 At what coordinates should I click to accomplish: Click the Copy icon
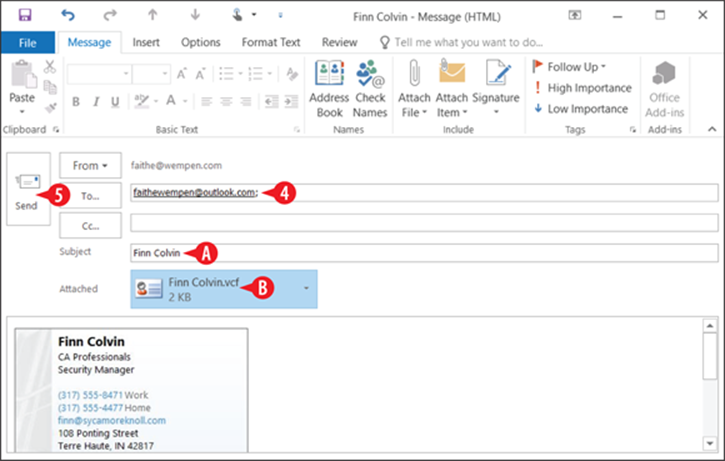(50, 87)
